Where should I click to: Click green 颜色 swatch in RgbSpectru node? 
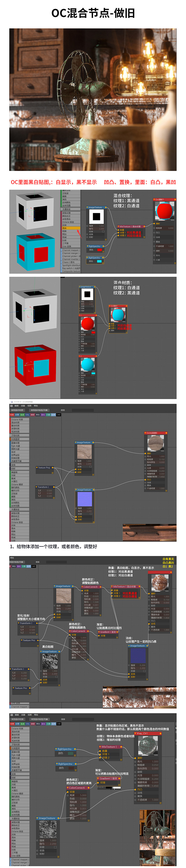pyautogui.click(x=70, y=753)
